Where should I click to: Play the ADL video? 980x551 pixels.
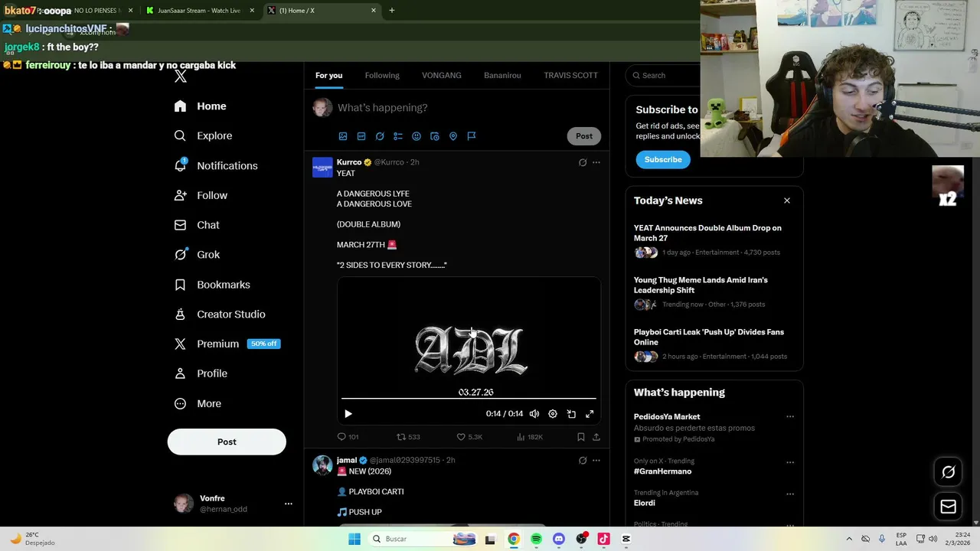click(348, 414)
